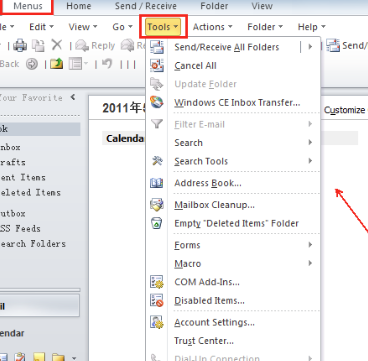Open the Outbox folder
This screenshot has height=361, width=368.
(x=13, y=213)
